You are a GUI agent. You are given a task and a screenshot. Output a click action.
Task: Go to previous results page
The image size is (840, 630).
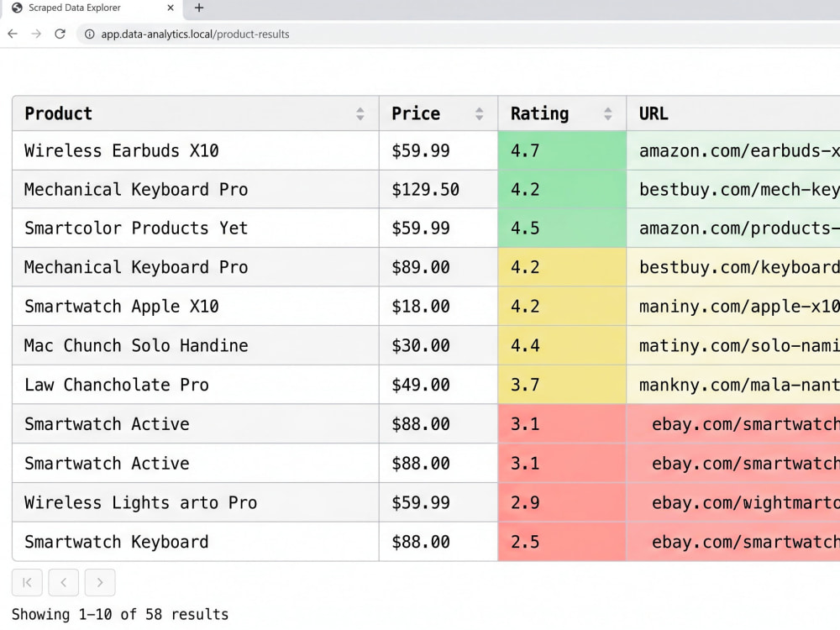click(x=63, y=582)
